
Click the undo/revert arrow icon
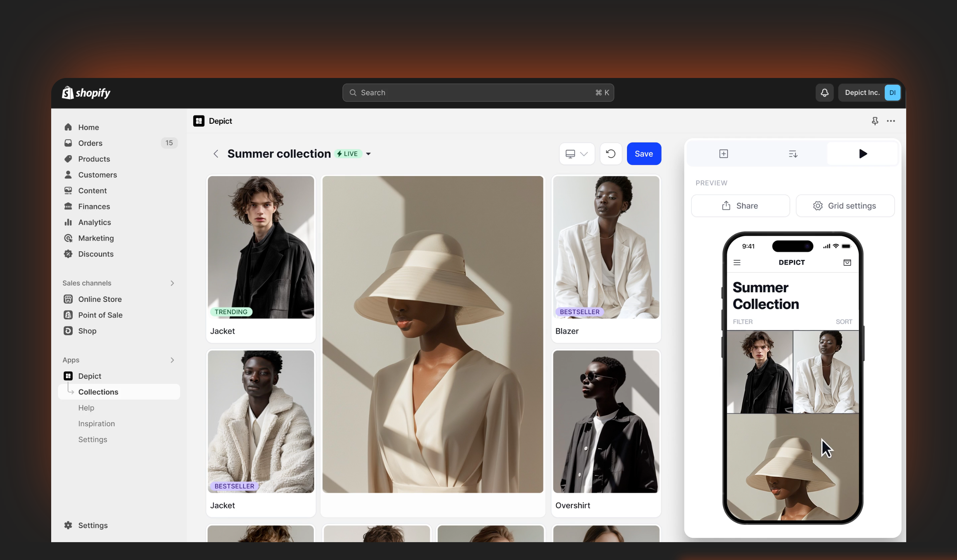click(610, 154)
